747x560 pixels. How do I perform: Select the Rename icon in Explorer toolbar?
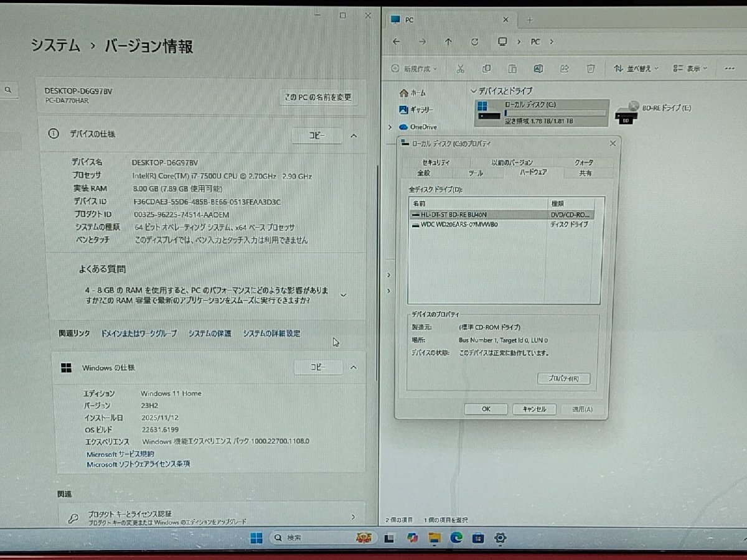[538, 68]
